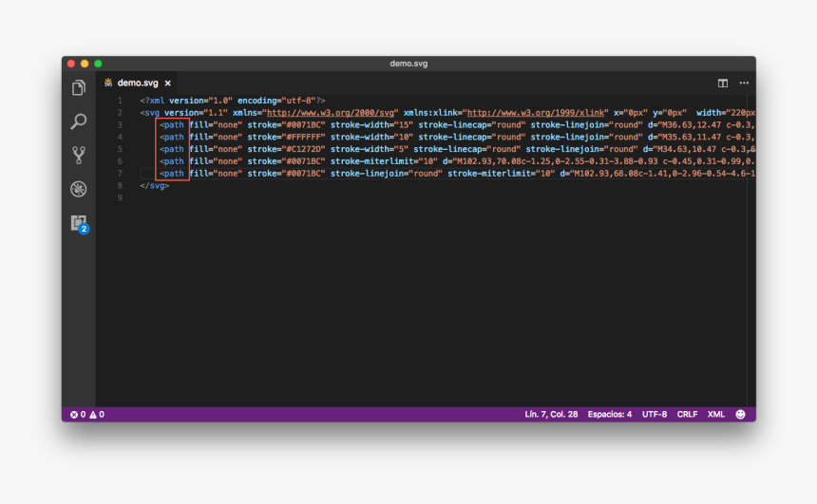
Task: Change indentation via Espacios: 4
Action: (610, 415)
